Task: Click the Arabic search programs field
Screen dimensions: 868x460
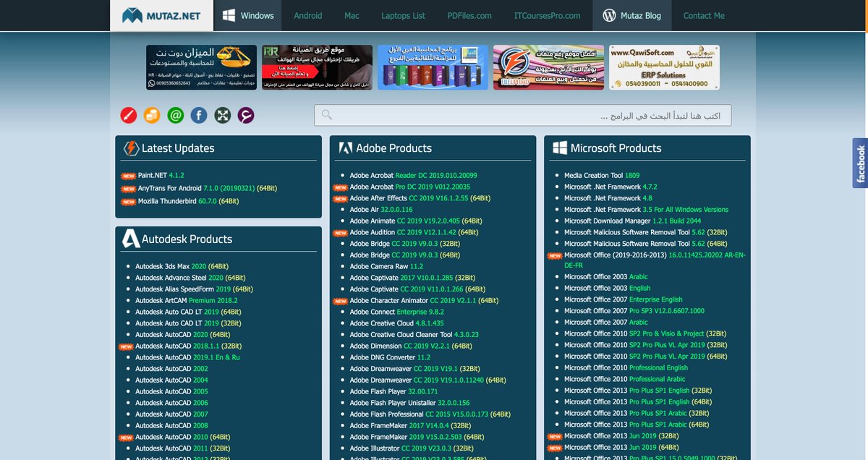Action: click(x=522, y=115)
